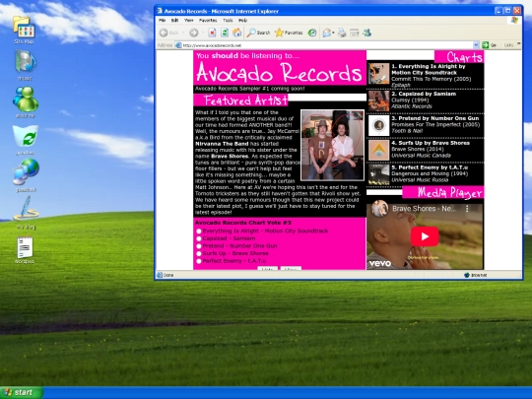Click in the address URL field

click(327, 45)
